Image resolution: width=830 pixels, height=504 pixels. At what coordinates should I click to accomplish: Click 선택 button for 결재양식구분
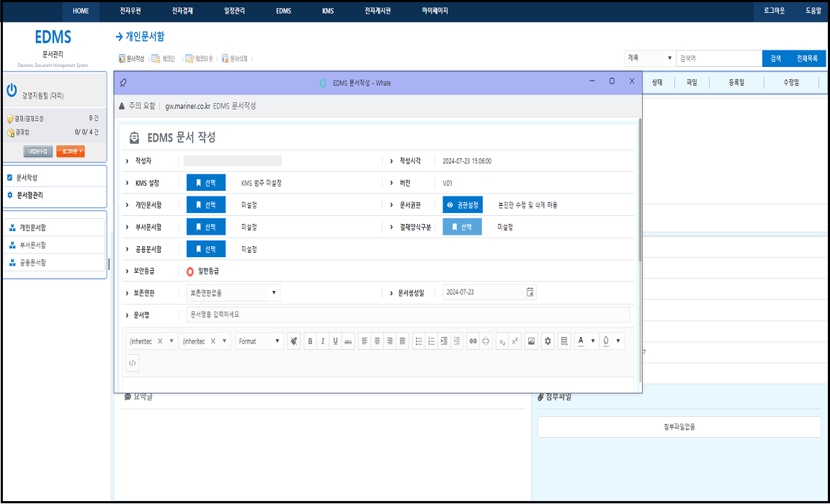click(462, 227)
